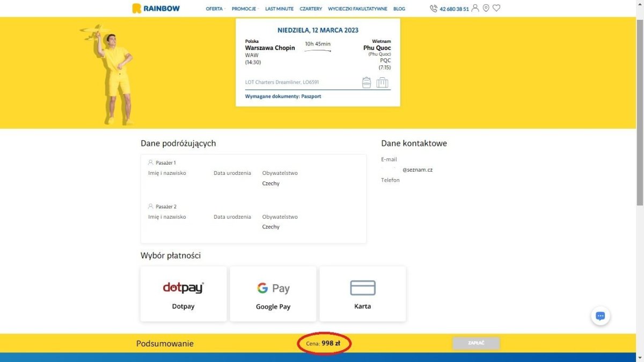This screenshot has width=644, height=362.
Task: Click the Pasażer 1 person icon
Action: 151,162
